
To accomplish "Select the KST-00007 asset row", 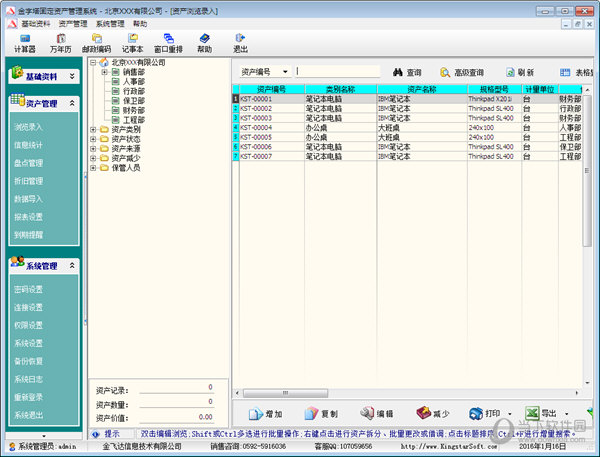I will pyautogui.click(x=408, y=156).
